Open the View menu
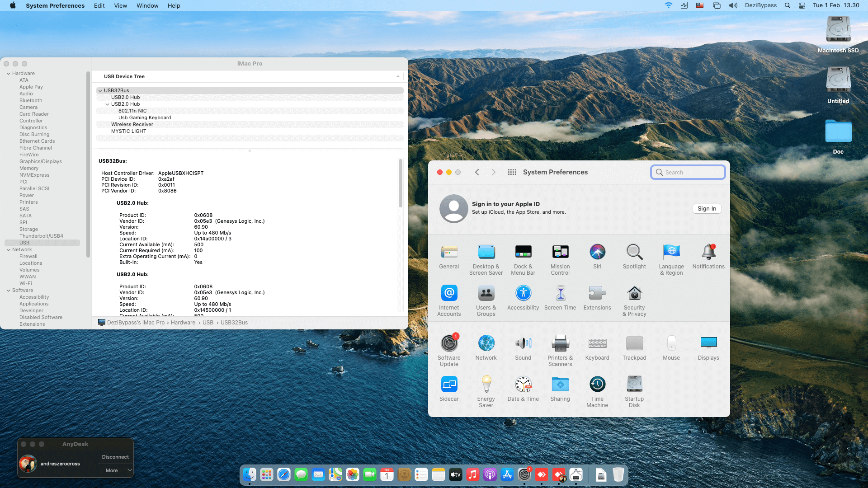The height and width of the screenshot is (488, 868). click(120, 5)
